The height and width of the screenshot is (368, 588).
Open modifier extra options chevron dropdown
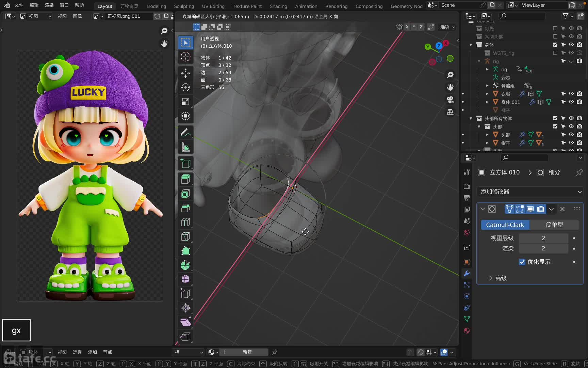(552, 209)
